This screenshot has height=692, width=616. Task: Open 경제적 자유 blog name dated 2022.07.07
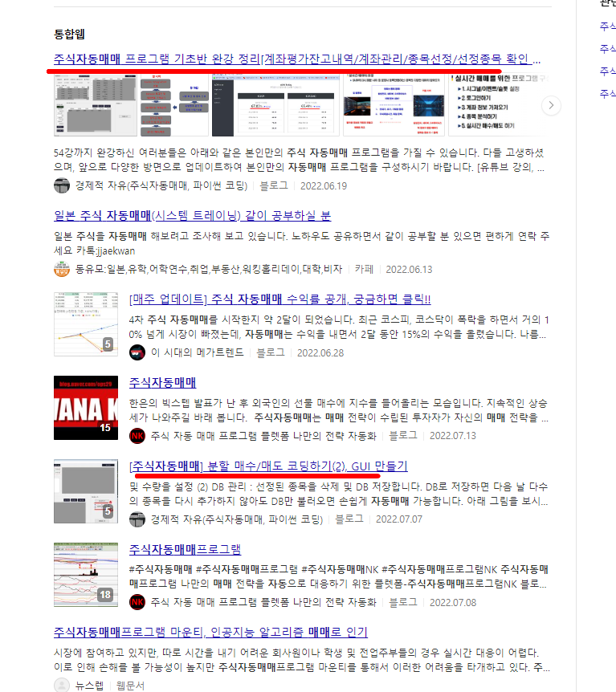click(x=237, y=519)
